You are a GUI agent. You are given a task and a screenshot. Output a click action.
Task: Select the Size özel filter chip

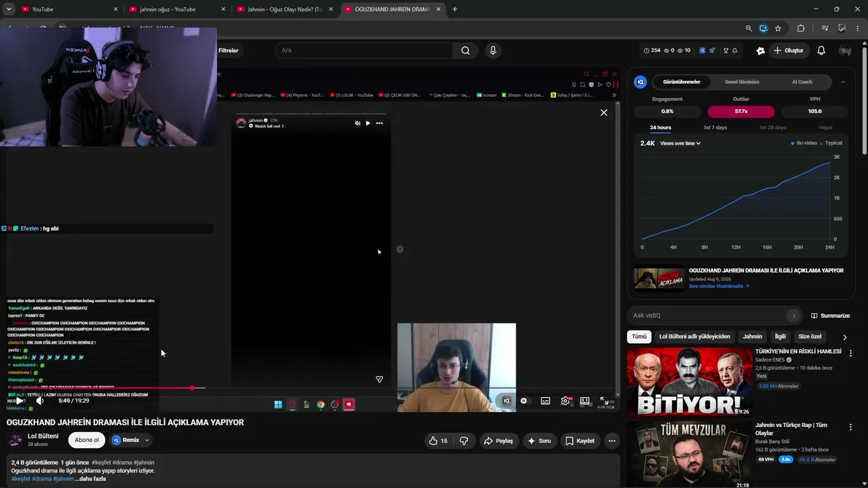(810, 337)
